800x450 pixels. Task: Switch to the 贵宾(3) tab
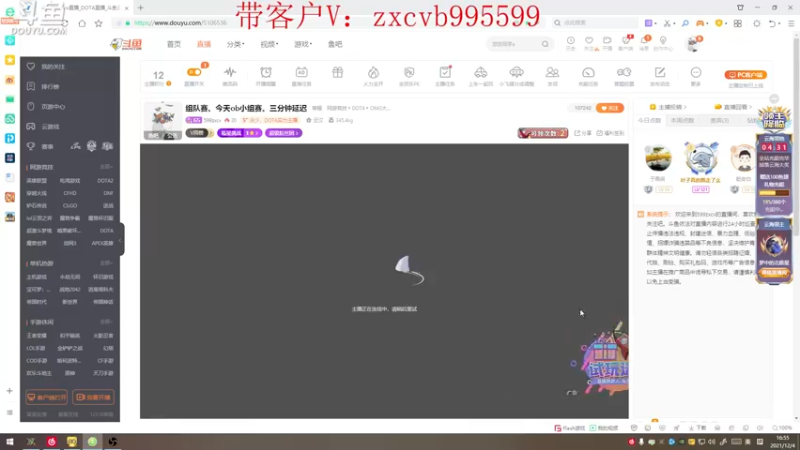(719, 120)
